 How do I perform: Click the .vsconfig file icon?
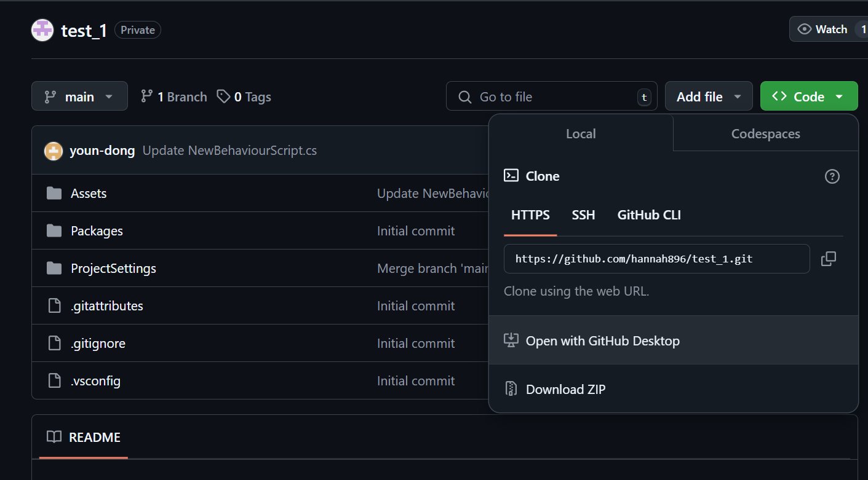(x=55, y=381)
